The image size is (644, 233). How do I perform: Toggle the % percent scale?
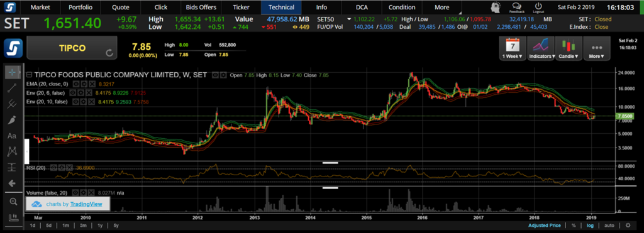point(574,225)
